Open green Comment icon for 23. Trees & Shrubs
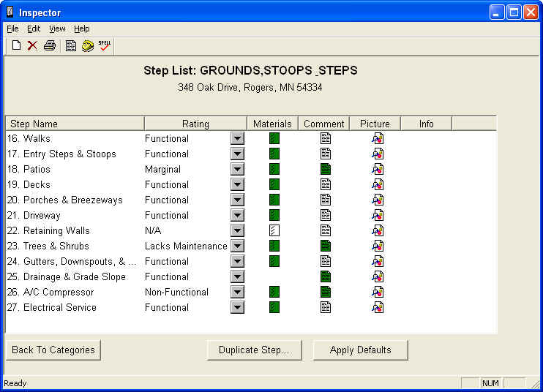The height and width of the screenshot is (392, 543). click(326, 246)
